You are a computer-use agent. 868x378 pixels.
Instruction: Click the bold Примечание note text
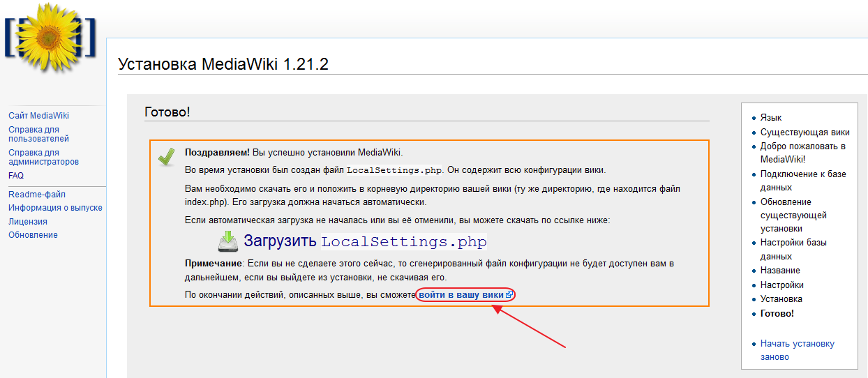[213, 264]
